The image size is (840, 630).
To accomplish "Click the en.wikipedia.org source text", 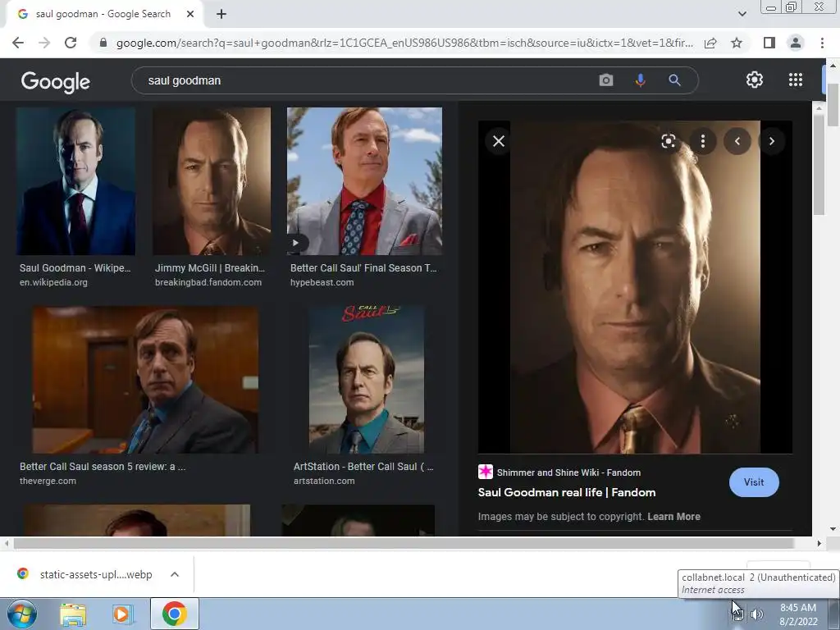I will click(x=53, y=282).
